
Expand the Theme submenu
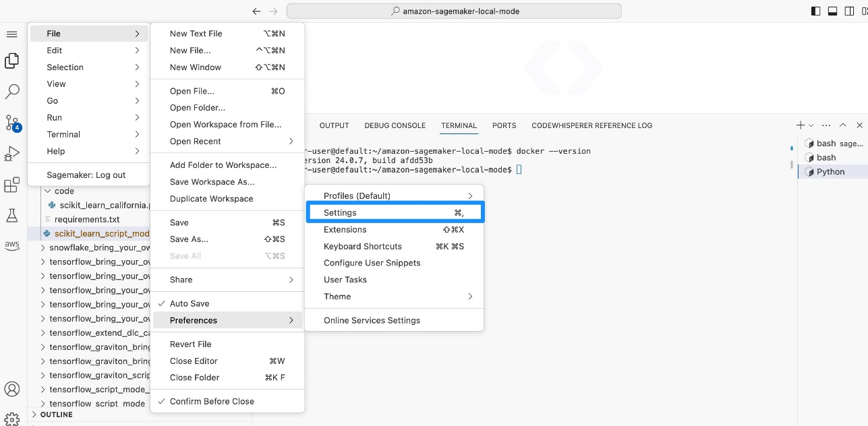[x=394, y=297]
